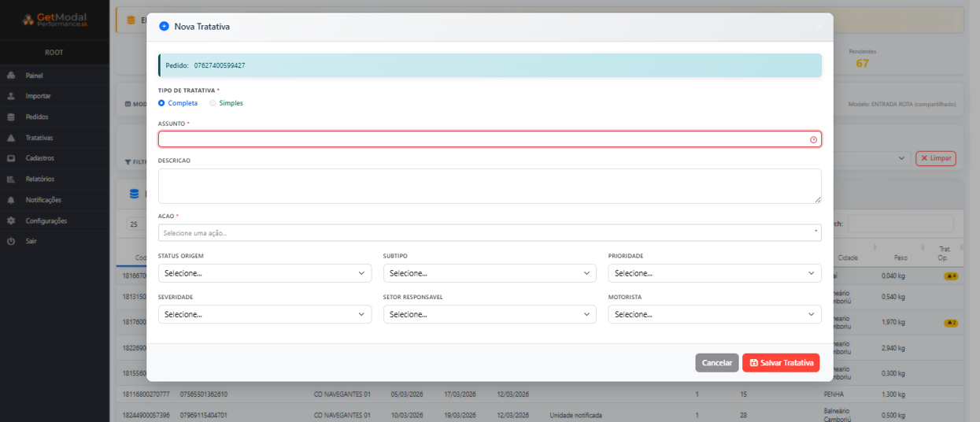Click the Pedido number 07627400599427
The width and height of the screenshot is (980, 422).
pyautogui.click(x=220, y=65)
